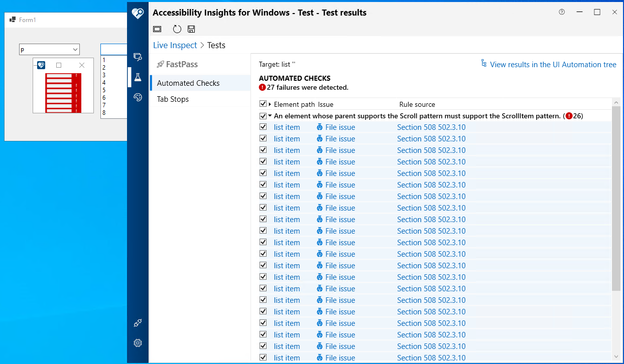Click the connection plug icon in sidebar
This screenshot has width=624, height=364.
(x=138, y=323)
